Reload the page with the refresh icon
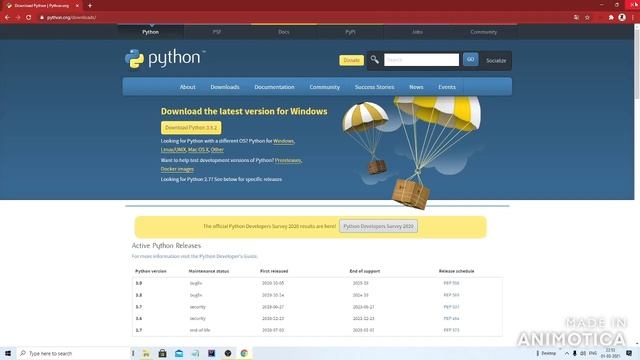640x360 pixels. pyautogui.click(x=29, y=18)
